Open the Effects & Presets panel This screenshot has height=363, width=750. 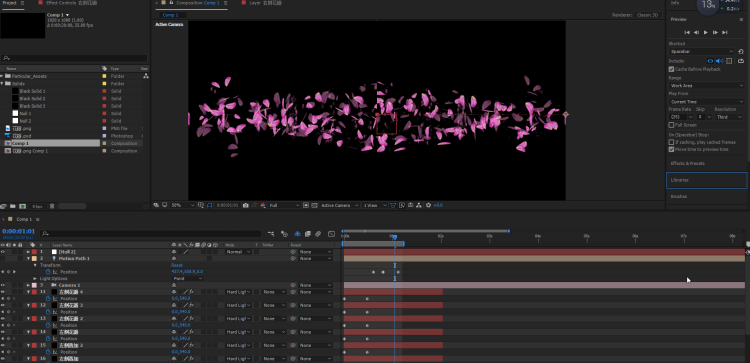click(x=687, y=164)
